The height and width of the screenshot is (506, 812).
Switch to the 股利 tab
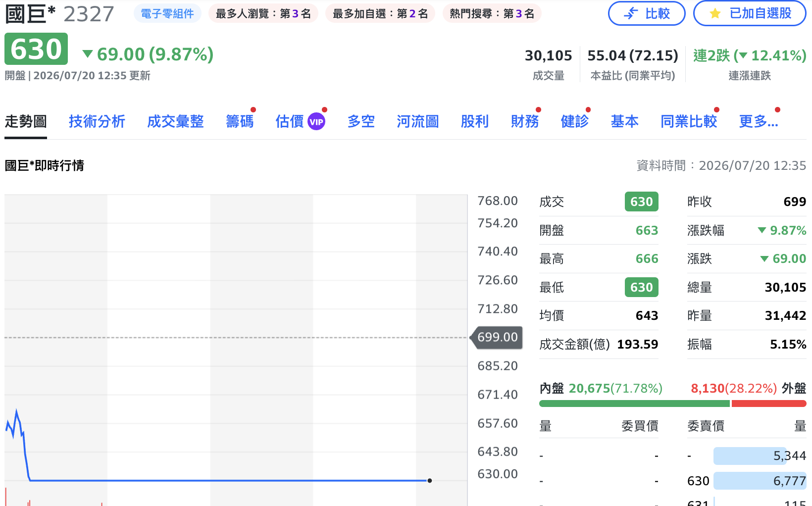[x=475, y=121]
